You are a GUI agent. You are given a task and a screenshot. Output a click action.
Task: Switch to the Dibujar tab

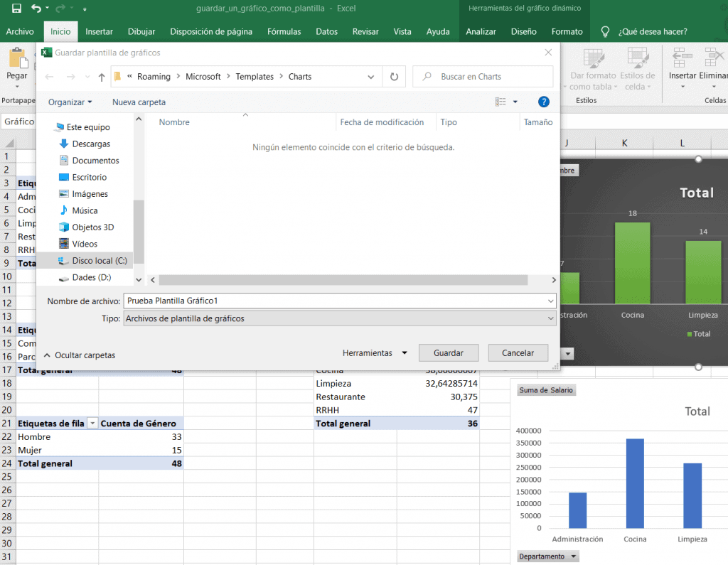(x=141, y=31)
